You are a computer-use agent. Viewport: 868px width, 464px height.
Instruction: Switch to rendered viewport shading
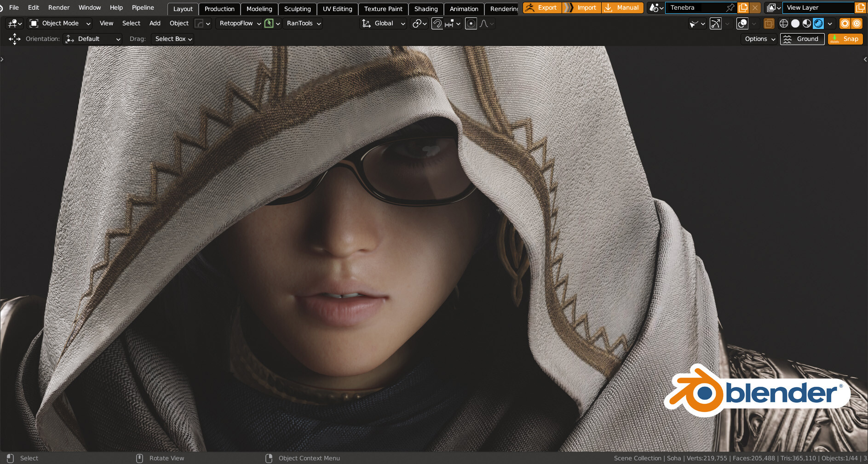(x=818, y=23)
